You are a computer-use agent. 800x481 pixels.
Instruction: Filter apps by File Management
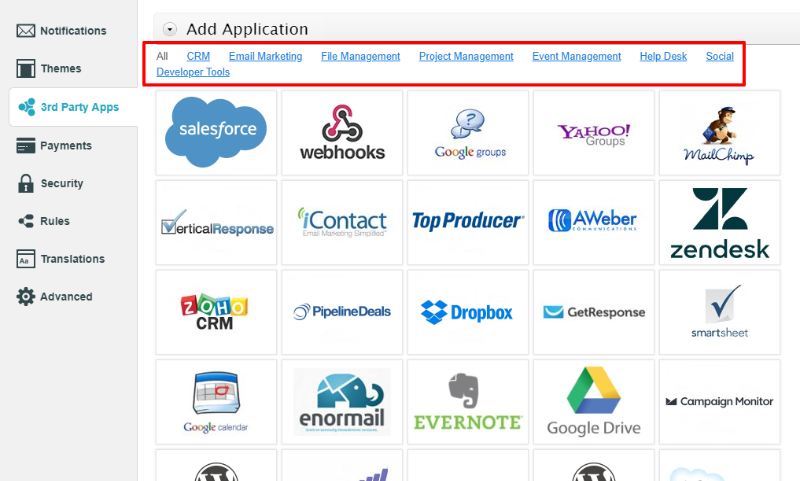(360, 56)
